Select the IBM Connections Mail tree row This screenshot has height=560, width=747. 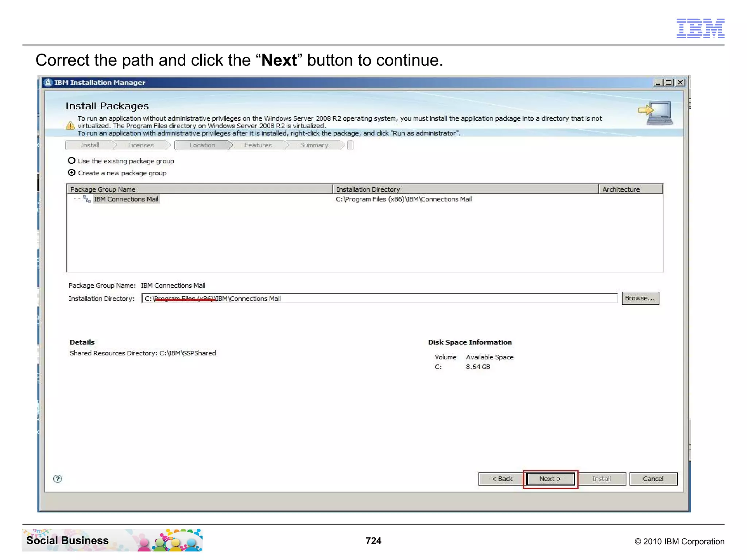point(126,199)
